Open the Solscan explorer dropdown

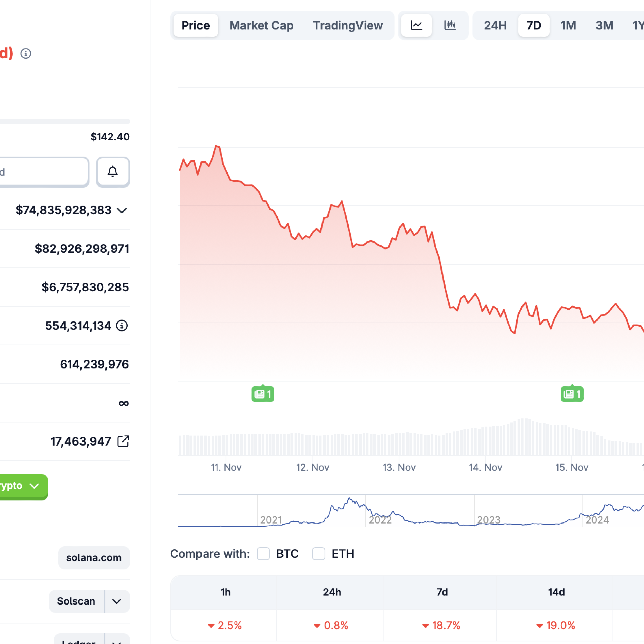point(116,601)
